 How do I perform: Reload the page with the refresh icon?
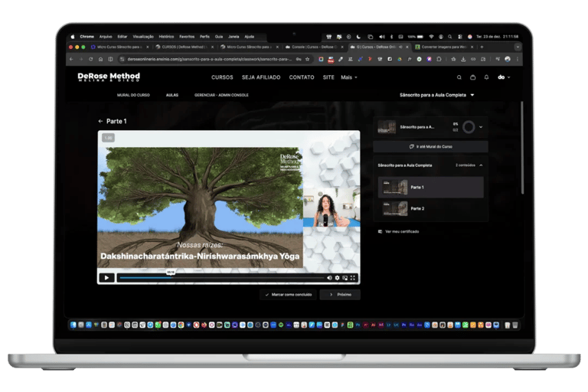91,59
